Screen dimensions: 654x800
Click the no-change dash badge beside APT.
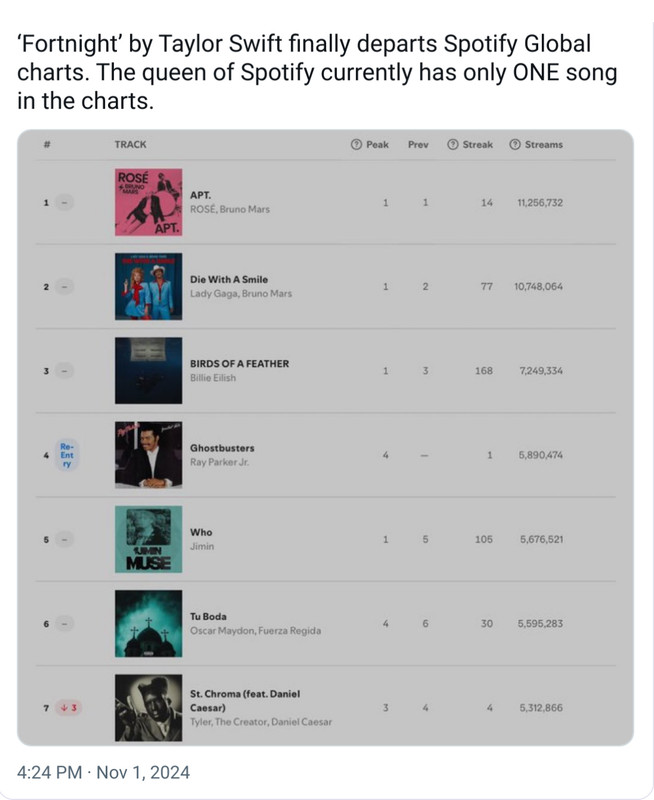click(x=64, y=203)
